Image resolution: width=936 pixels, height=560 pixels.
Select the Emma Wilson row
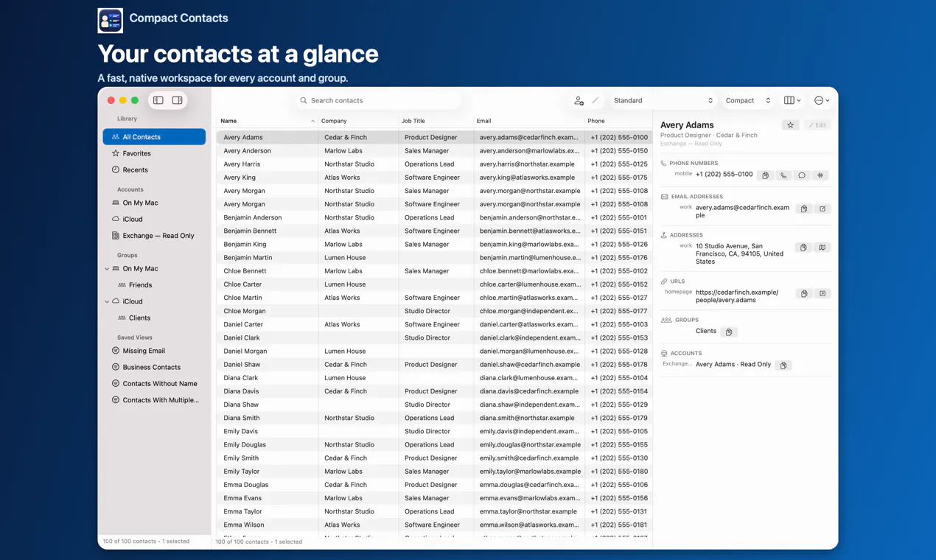click(434, 525)
